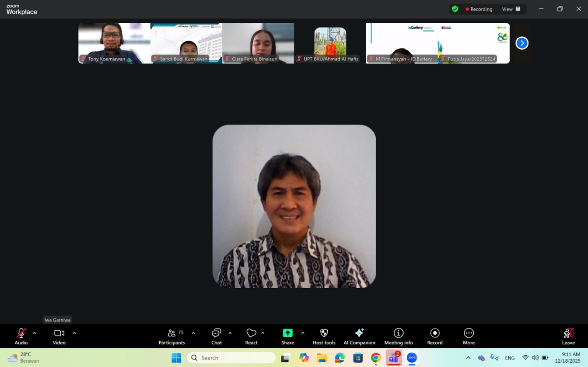Open the Participants panel
Viewport: 588px width, 367px height.
(x=172, y=336)
